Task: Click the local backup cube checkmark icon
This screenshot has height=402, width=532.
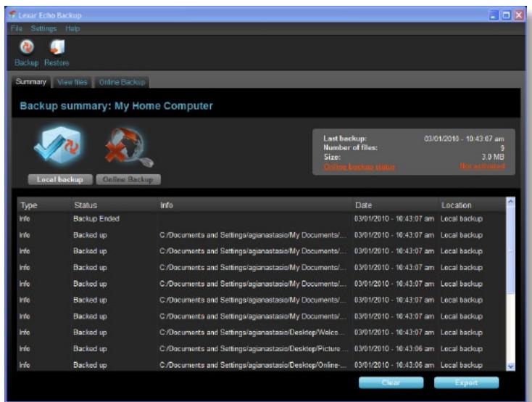Action: (59, 146)
